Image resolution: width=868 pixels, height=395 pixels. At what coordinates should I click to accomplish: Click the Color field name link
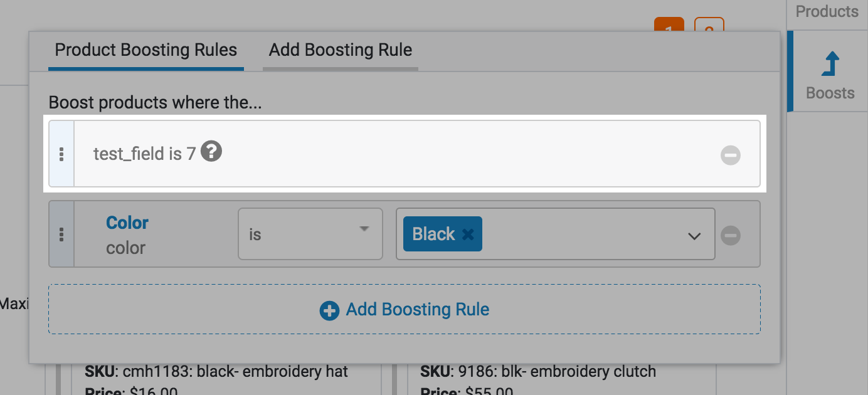coord(127,223)
